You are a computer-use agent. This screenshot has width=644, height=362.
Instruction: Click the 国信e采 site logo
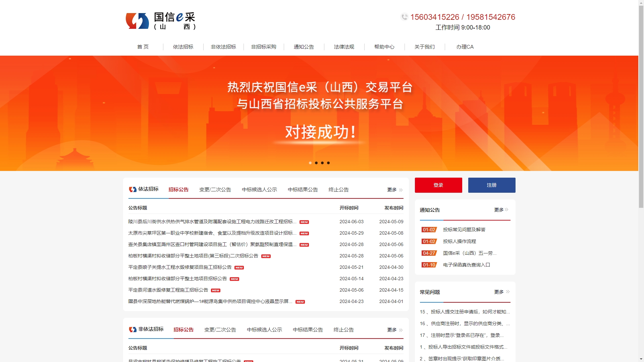click(160, 21)
